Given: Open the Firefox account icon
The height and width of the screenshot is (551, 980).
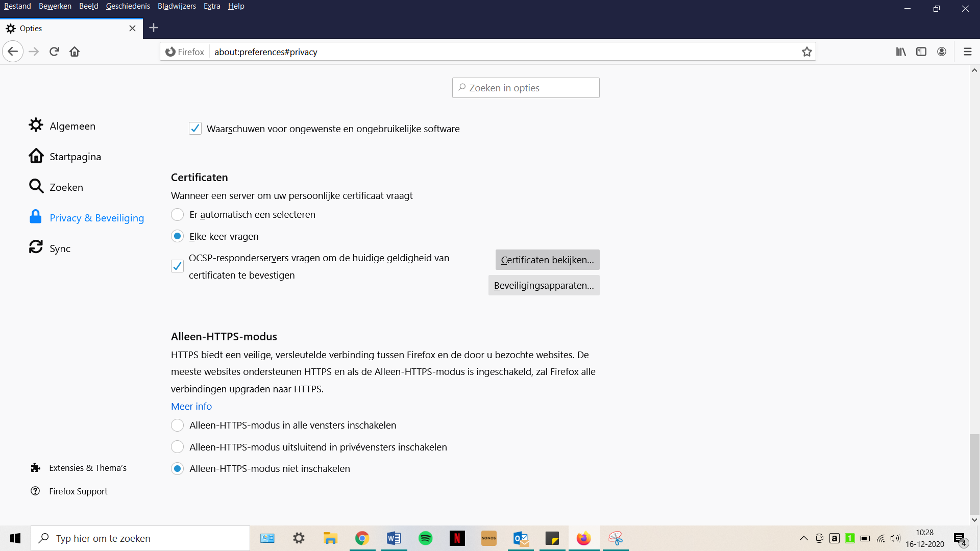Looking at the screenshot, I should [942, 52].
